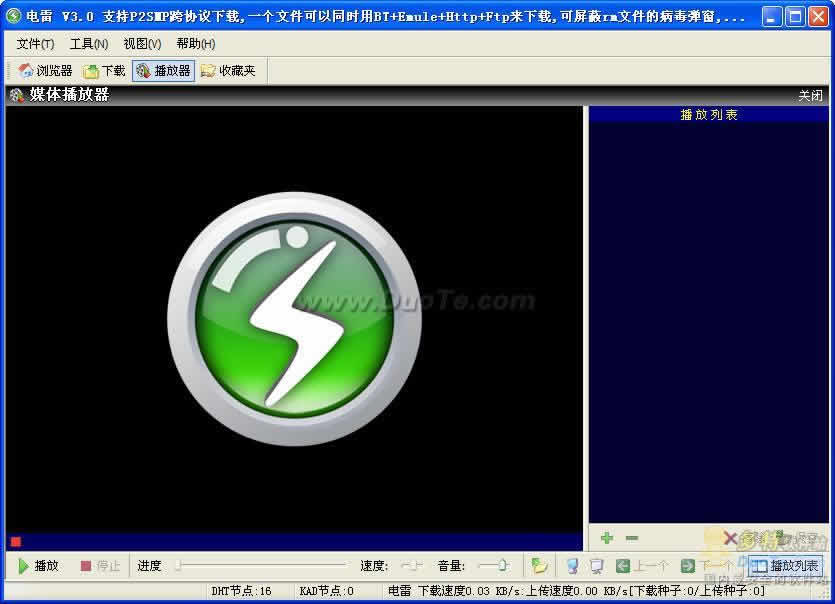Click the open file folder icon
Viewport: 835px width, 604px height.
coord(539,566)
